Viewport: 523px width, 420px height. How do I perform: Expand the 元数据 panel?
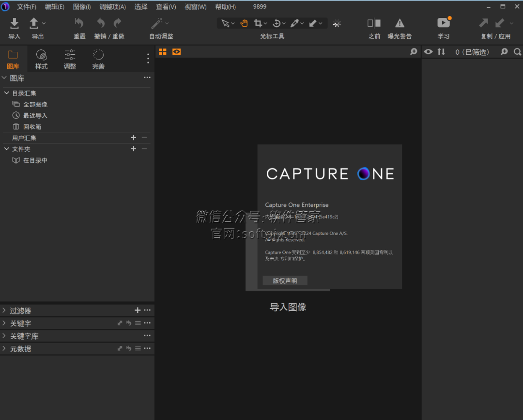(4, 349)
